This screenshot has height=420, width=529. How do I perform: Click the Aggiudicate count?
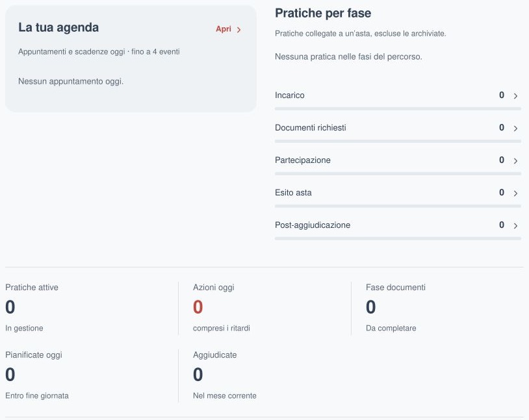198,375
